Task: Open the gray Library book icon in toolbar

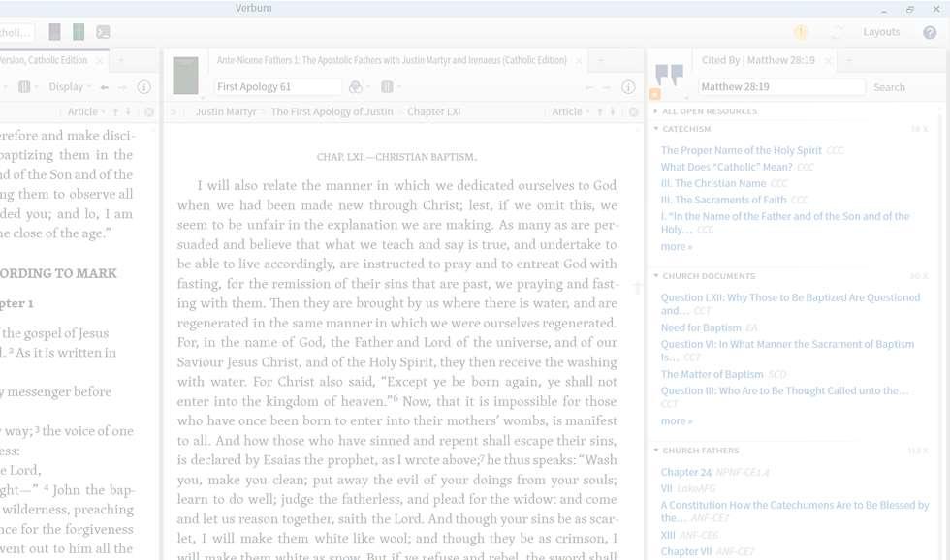Action: click(x=54, y=32)
